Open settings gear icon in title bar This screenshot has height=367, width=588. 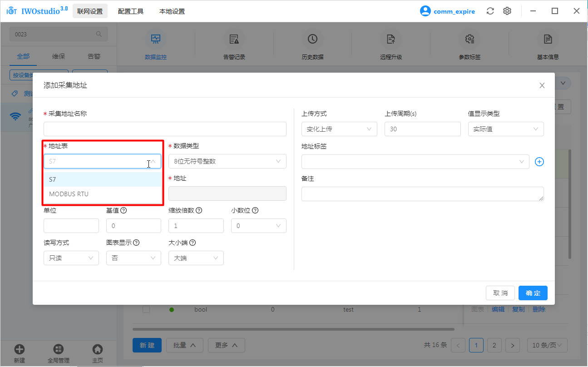click(507, 11)
